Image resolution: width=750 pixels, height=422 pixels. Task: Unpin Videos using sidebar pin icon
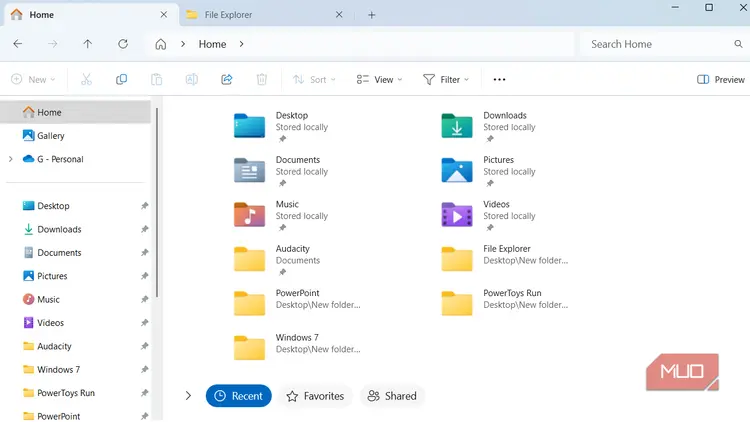coord(144,323)
